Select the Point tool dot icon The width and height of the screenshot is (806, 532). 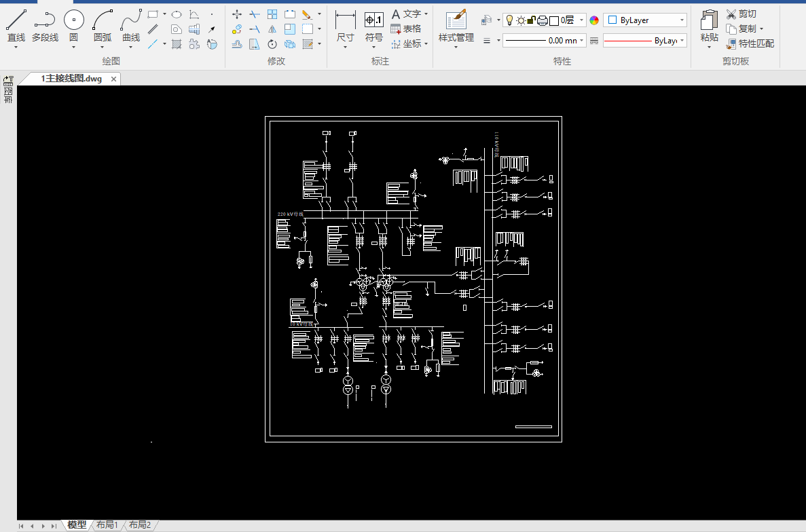click(x=212, y=14)
